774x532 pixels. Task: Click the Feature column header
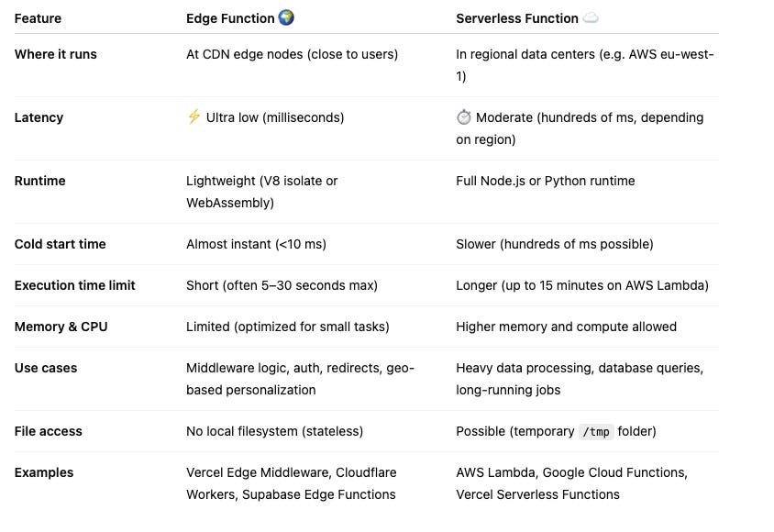pos(39,18)
